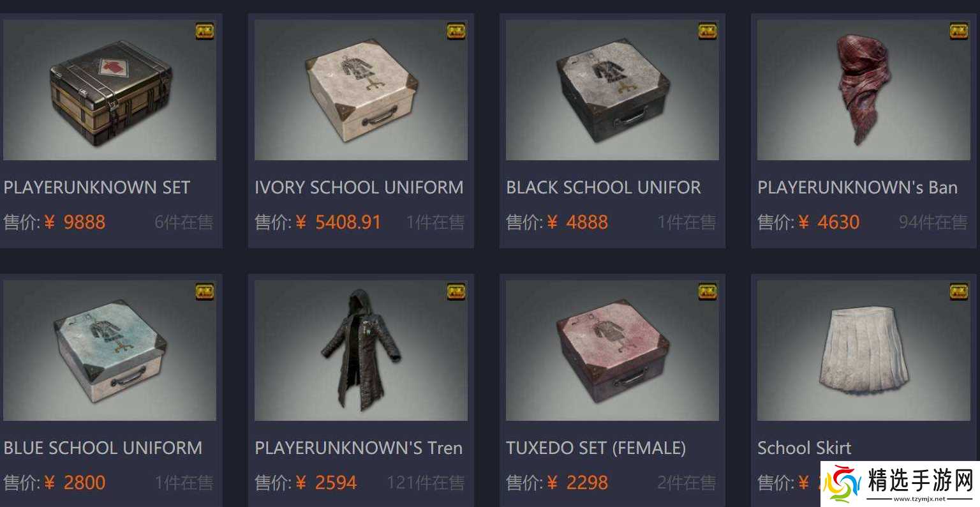The image size is (980, 507).
Task: Click the PUBG badge icon on IVORY SCHOOL UNIFORM card
Action: point(456,31)
